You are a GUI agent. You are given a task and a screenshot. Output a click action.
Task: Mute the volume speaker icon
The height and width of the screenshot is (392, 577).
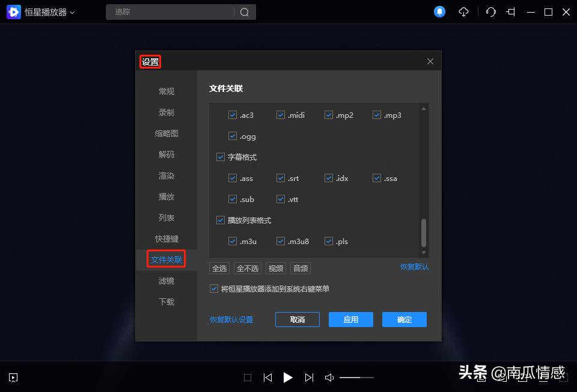click(329, 378)
